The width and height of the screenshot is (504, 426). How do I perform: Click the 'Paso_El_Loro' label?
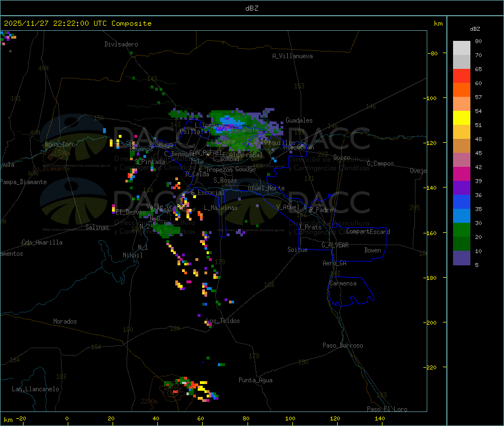pyautogui.click(x=387, y=409)
